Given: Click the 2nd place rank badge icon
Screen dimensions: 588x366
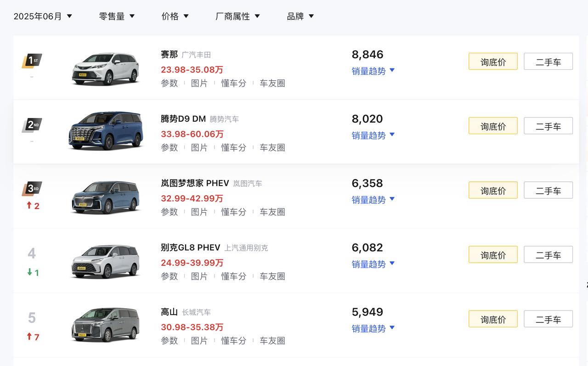Looking at the screenshot, I should (x=32, y=125).
